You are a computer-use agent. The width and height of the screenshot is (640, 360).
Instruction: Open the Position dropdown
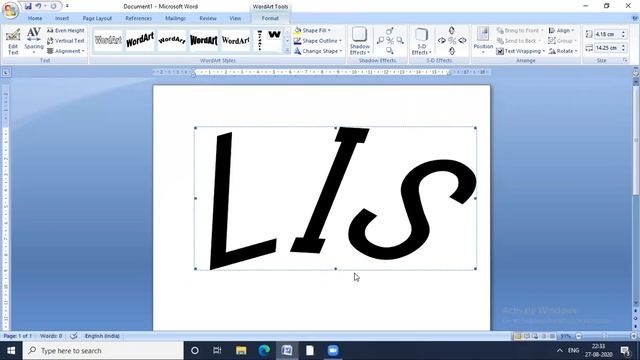[483, 41]
